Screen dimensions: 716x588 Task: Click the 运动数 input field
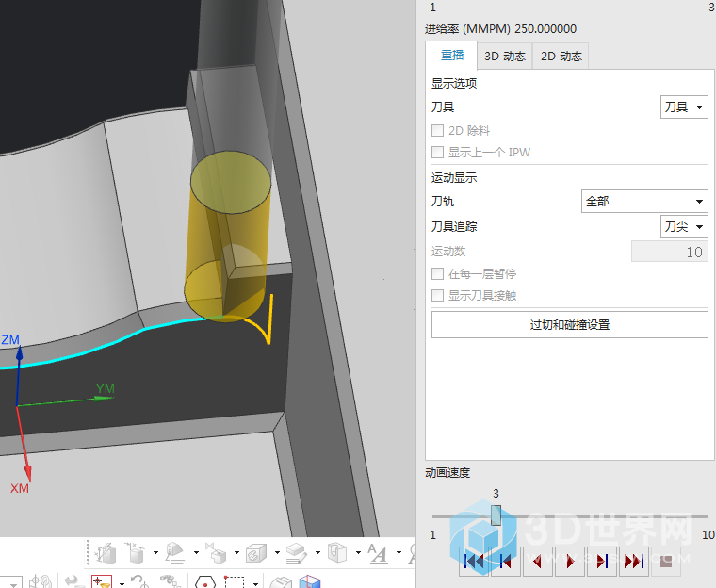[x=669, y=252]
